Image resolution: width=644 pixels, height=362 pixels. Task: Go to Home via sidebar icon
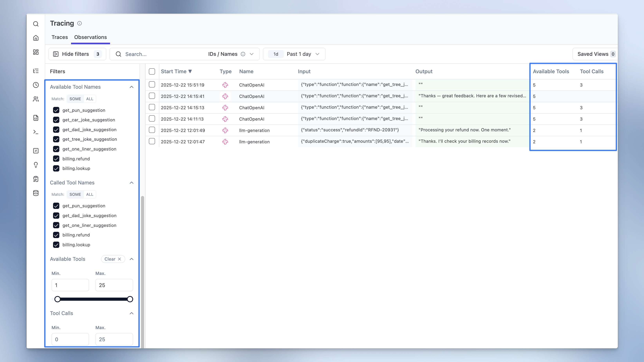[36, 38]
